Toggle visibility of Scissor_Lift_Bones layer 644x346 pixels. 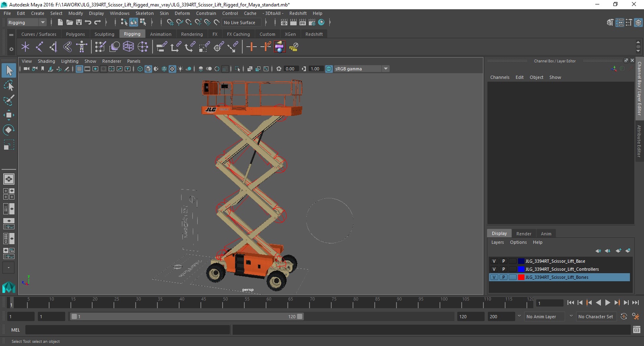click(494, 277)
